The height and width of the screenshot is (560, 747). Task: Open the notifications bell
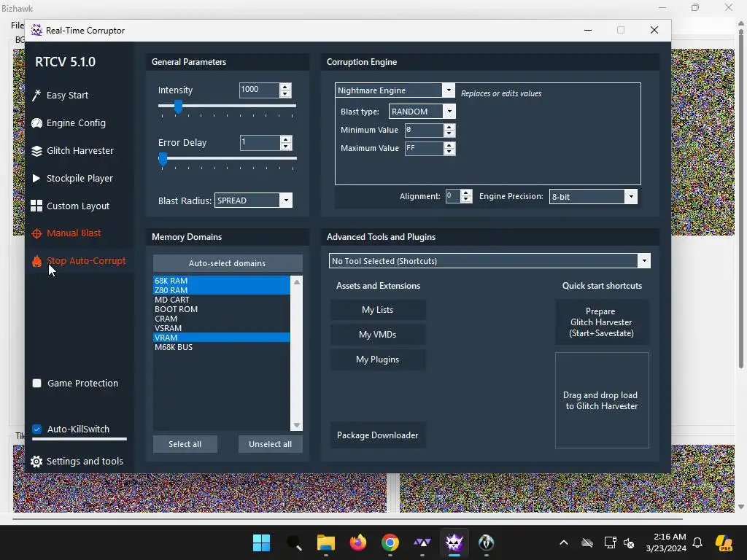coord(697,542)
